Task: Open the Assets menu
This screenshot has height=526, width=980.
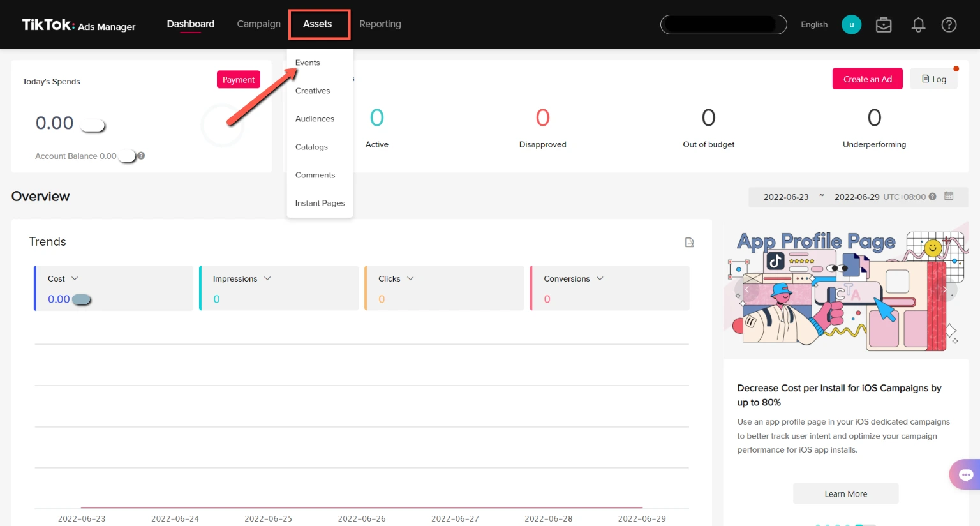Action: click(x=318, y=24)
